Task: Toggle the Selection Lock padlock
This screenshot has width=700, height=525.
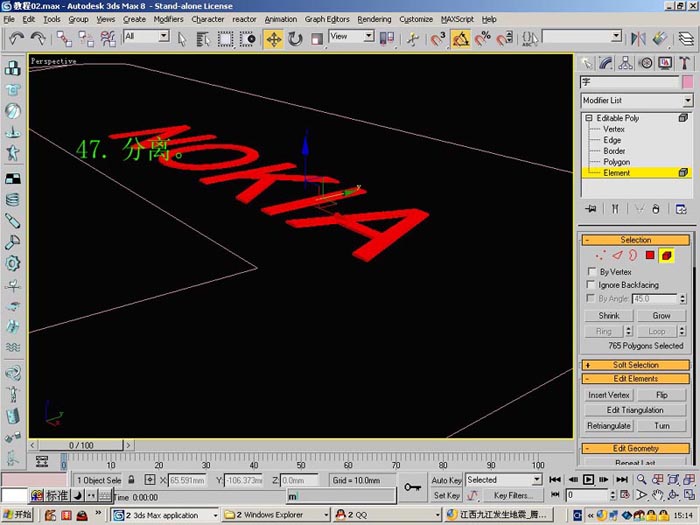Action: (x=131, y=480)
